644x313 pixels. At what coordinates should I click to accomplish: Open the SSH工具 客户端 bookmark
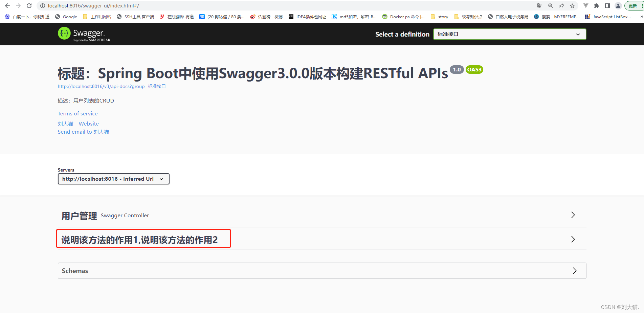pyautogui.click(x=135, y=17)
